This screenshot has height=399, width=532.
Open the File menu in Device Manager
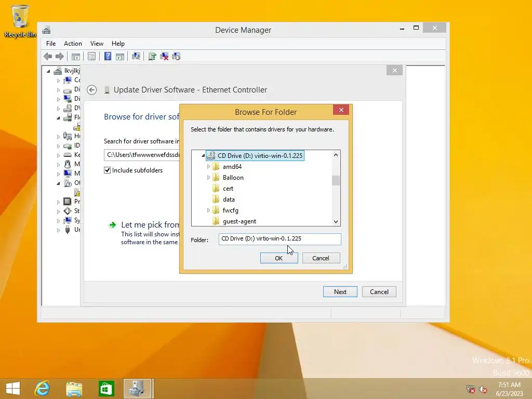[51, 44]
